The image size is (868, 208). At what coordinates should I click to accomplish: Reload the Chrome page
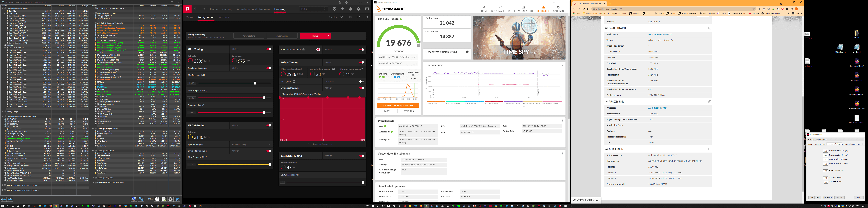click(x=584, y=9)
